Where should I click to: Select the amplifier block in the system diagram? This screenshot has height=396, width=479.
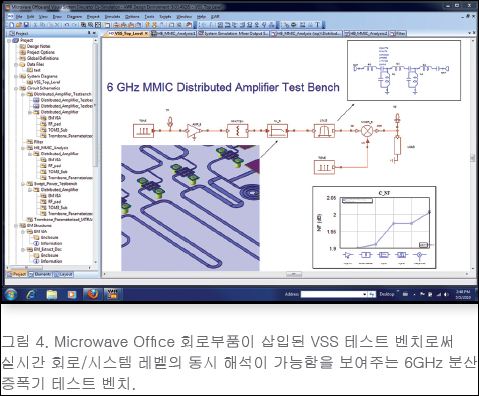194,130
